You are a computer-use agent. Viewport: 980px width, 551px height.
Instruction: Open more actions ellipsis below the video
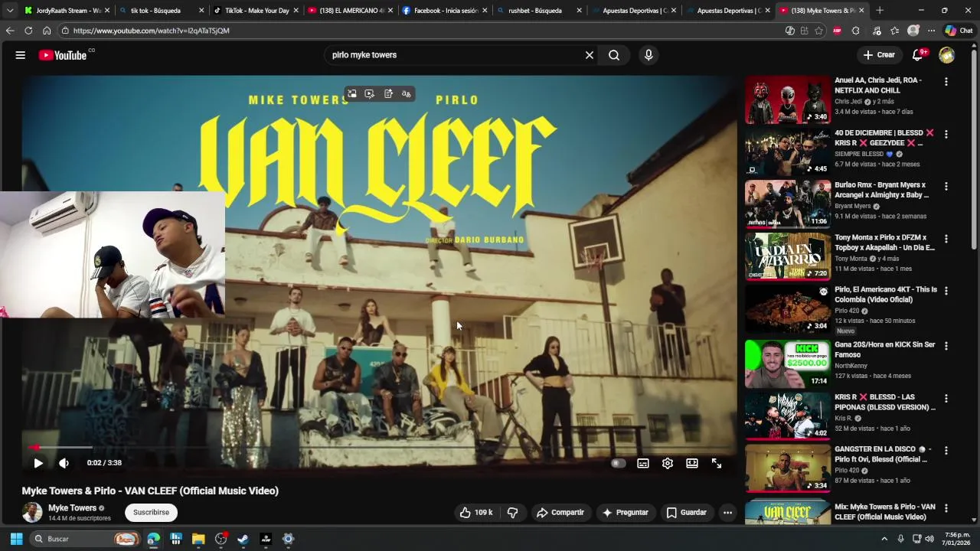point(728,513)
